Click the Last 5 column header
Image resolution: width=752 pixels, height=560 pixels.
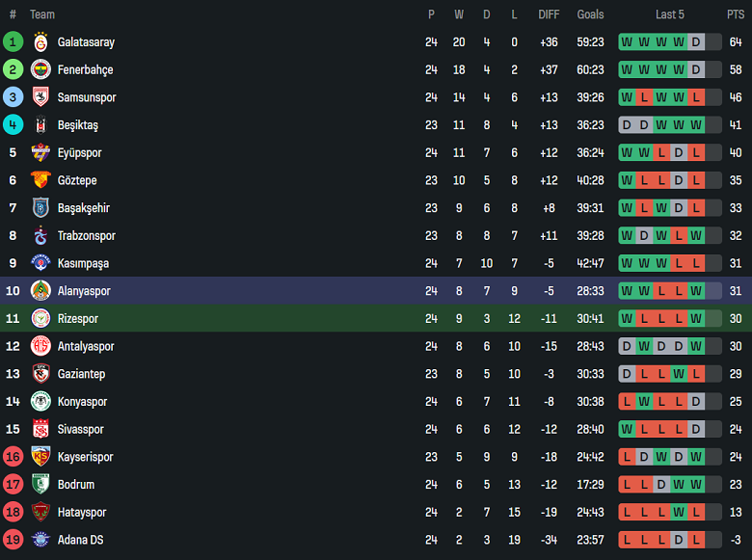tap(670, 14)
